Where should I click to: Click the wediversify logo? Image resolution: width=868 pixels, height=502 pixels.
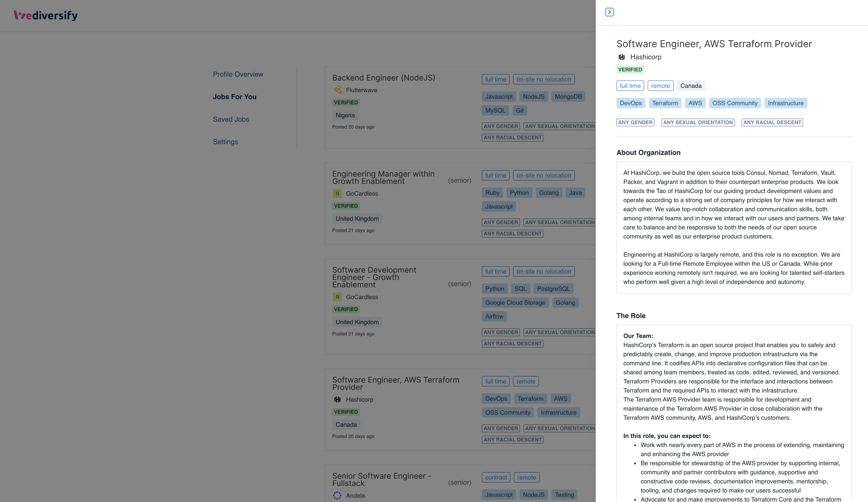pos(46,16)
